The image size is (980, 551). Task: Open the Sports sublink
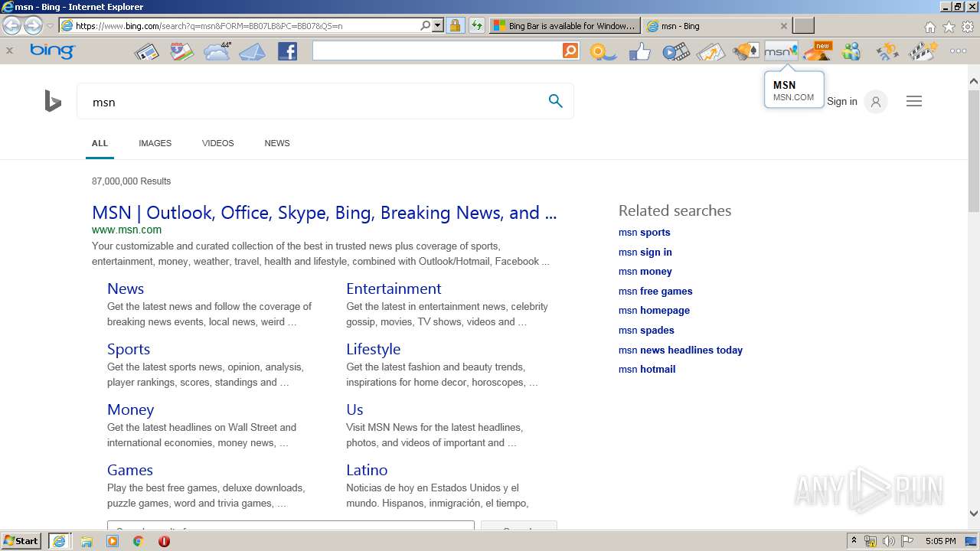(x=129, y=349)
